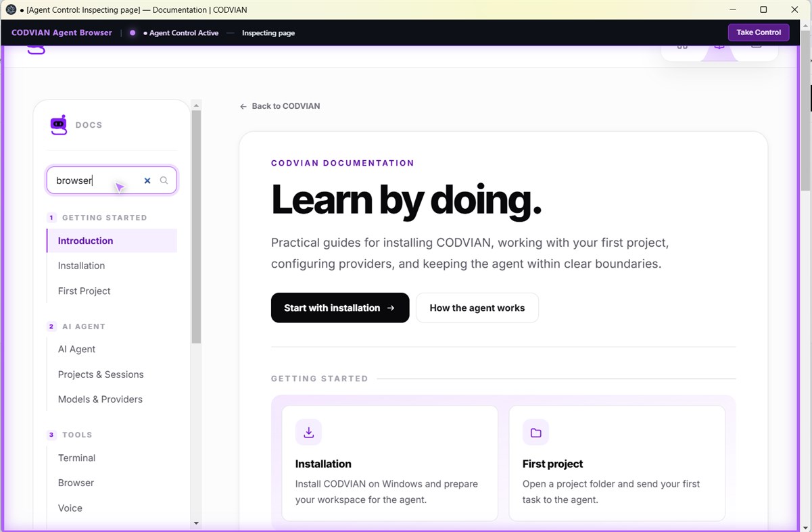The image size is (812, 532).
Task: Click the CODVIAN DOCUMENTATION eyebrow text
Action: pos(343,163)
